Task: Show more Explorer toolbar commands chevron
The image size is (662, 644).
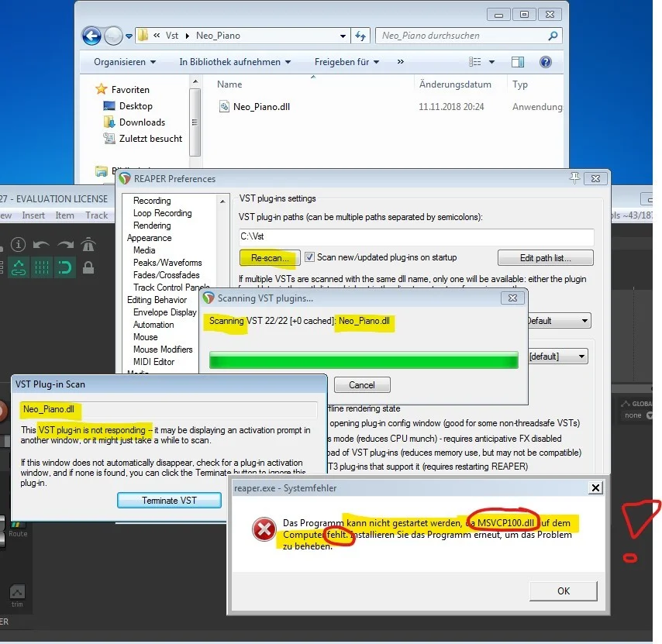Action: pyautogui.click(x=400, y=62)
